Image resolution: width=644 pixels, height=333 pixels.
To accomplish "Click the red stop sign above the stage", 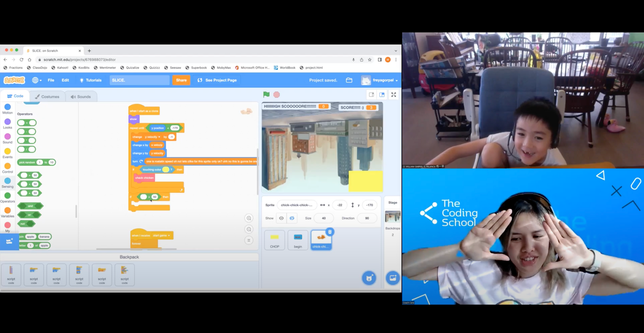I will (x=277, y=94).
